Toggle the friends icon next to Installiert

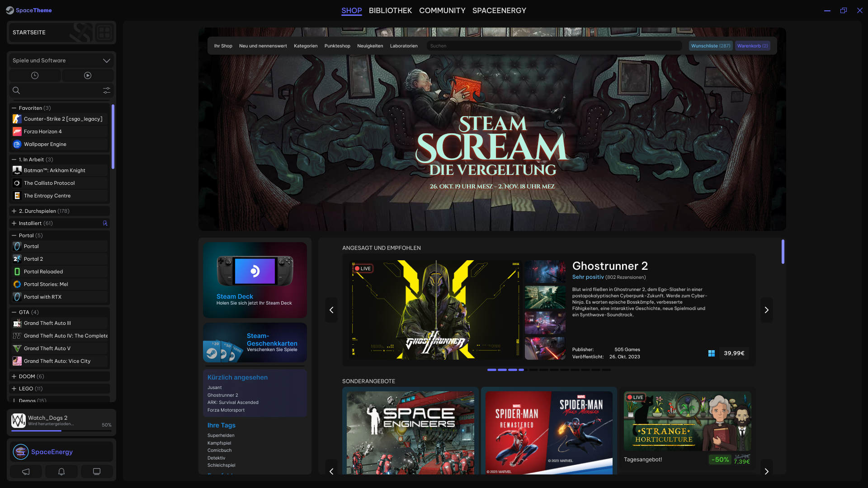click(105, 223)
